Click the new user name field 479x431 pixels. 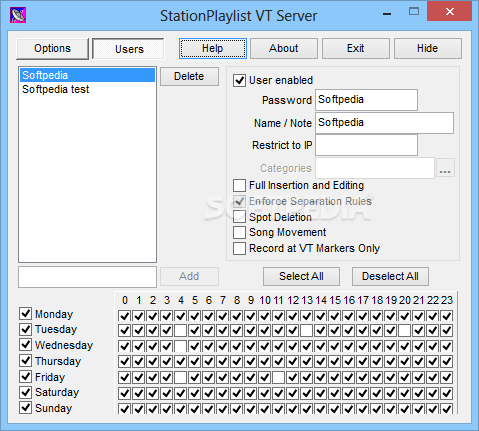tap(87, 277)
